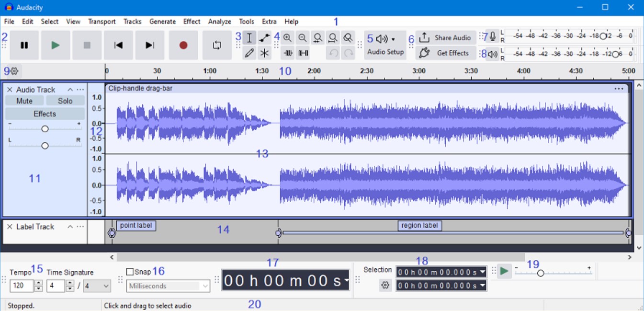Open timeline options gear icon
The image size is (644, 311).
click(x=14, y=71)
